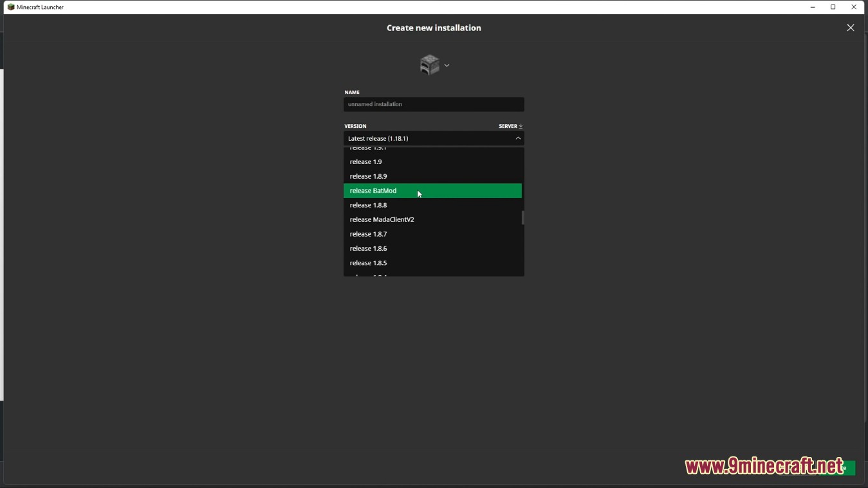Maximize the Minecraft Launcher window
868x488 pixels.
[833, 7]
